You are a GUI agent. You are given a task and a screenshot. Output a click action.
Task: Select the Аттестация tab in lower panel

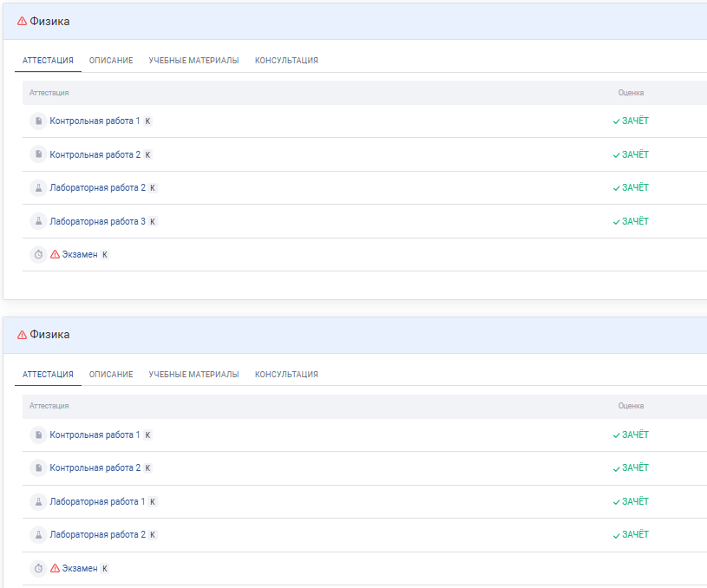point(48,375)
